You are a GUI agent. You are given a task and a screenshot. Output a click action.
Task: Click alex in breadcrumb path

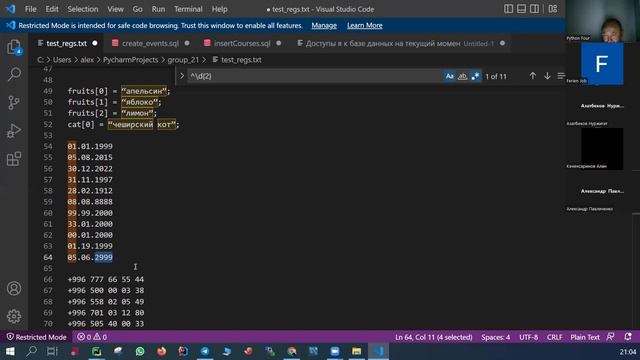[x=87, y=60]
